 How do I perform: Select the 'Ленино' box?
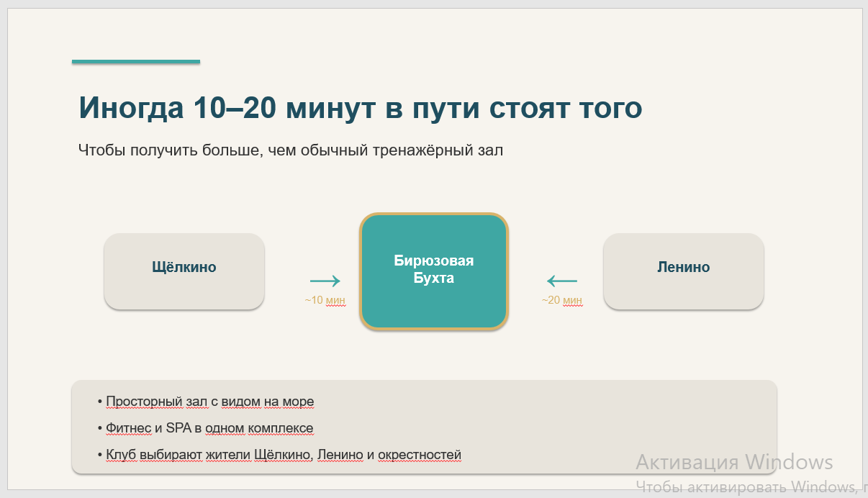click(683, 271)
